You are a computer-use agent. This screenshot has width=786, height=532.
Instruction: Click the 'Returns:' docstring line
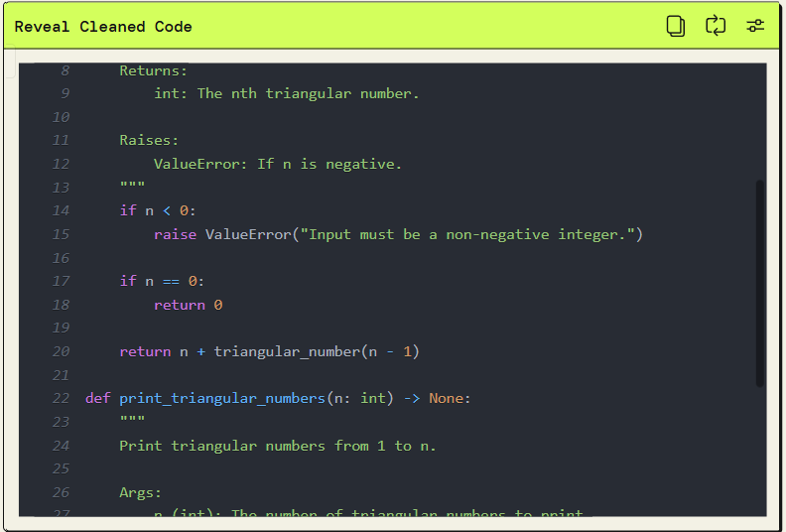point(154,70)
